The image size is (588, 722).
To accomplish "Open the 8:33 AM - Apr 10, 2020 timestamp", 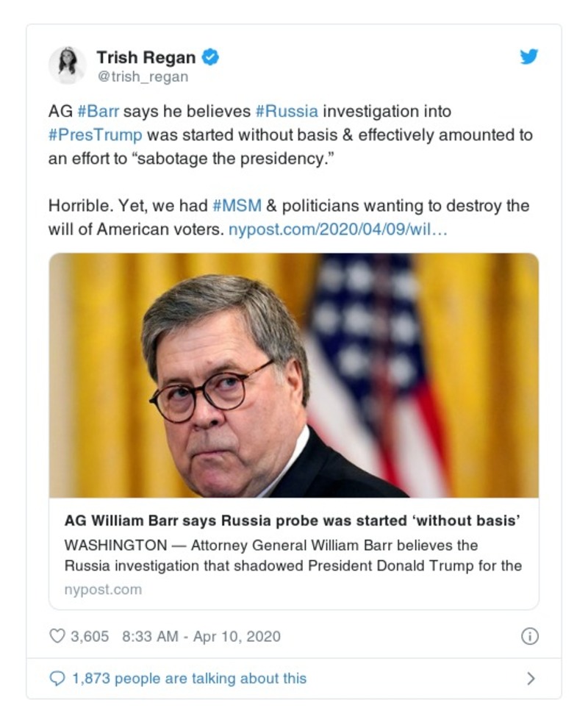I will 201,636.
